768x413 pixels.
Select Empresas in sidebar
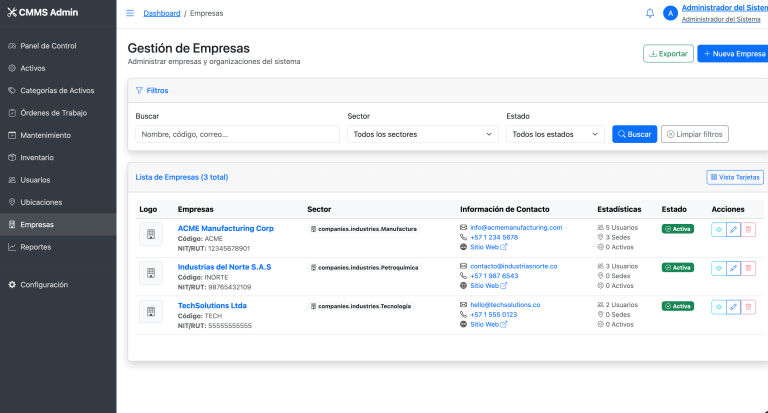tap(58, 224)
